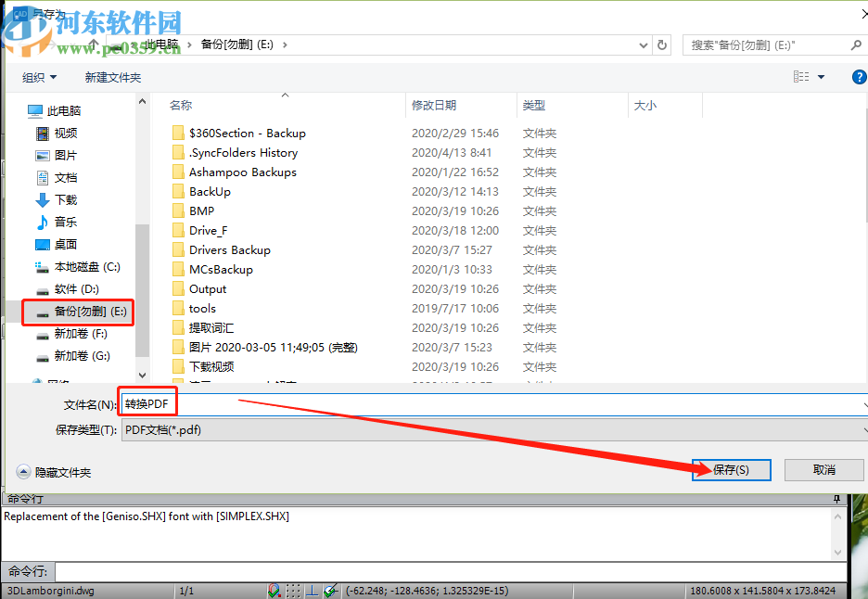The width and height of the screenshot is (868, 599).
Task: Toggle the ortho mode status bar icon
Action: click(x=313, y=591)
